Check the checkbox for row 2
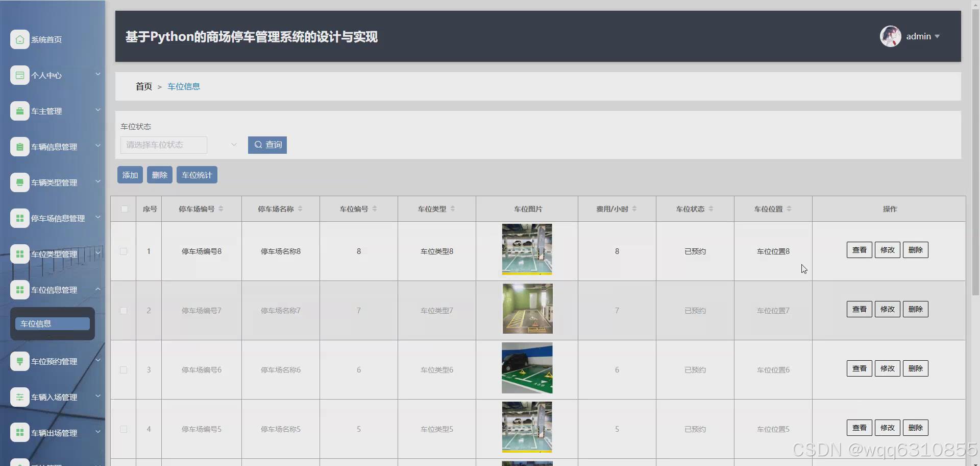Screen dimensions: 980x466 point(124,311)
